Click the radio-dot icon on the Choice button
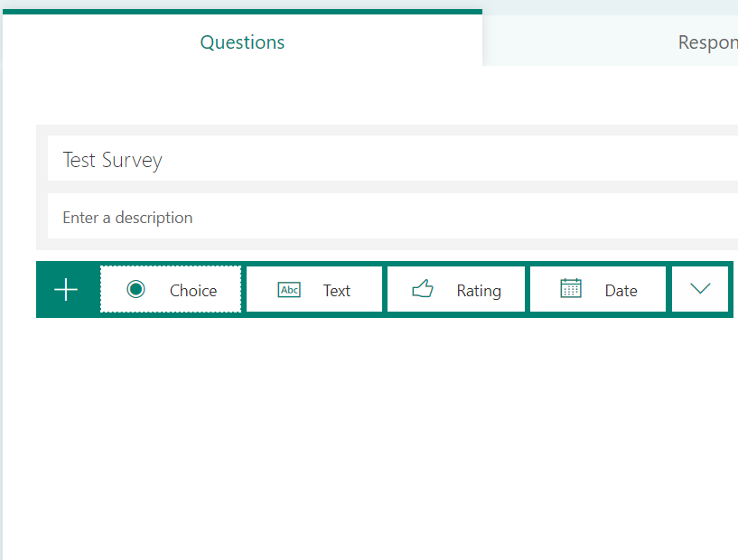Viewport: 738px width, 560px height. (135, 290)
